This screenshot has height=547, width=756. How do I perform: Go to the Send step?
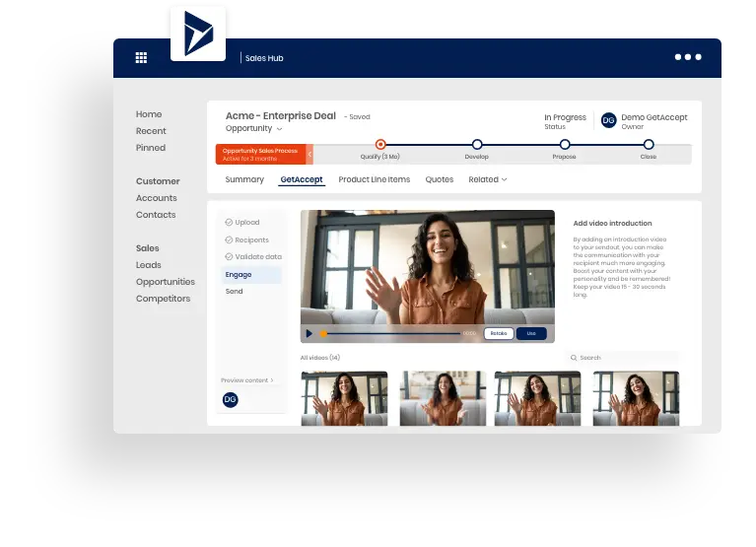click(234, 291)
